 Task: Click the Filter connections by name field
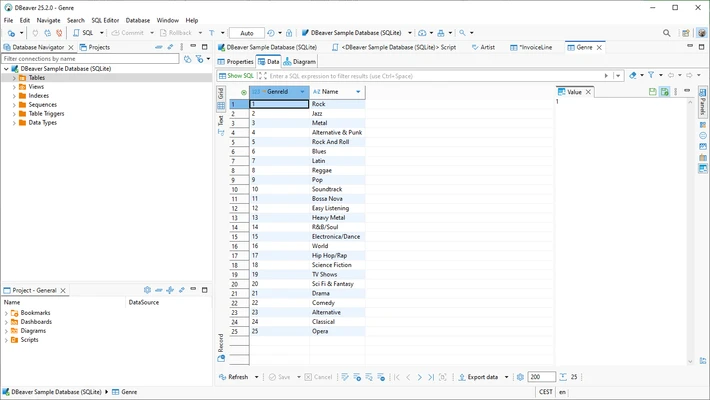(91, 59)
